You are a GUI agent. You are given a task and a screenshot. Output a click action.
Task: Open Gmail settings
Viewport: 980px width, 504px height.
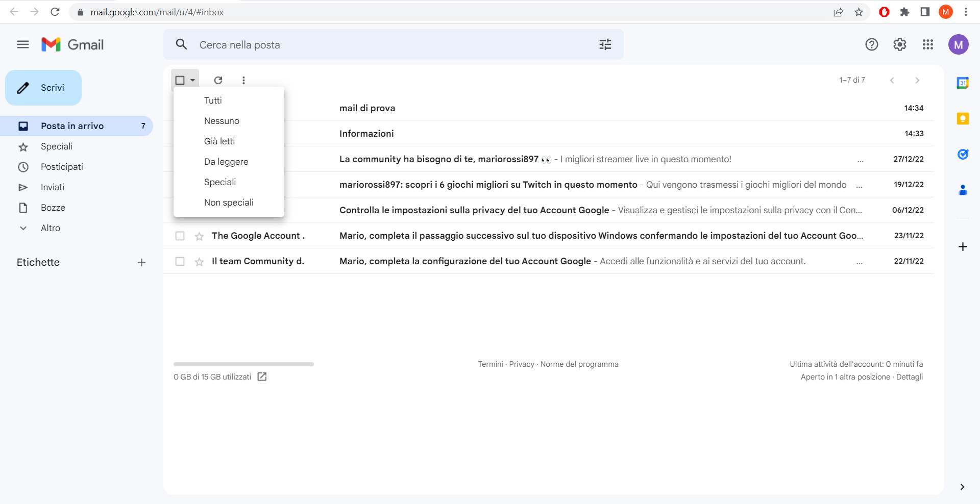[900, 44]
